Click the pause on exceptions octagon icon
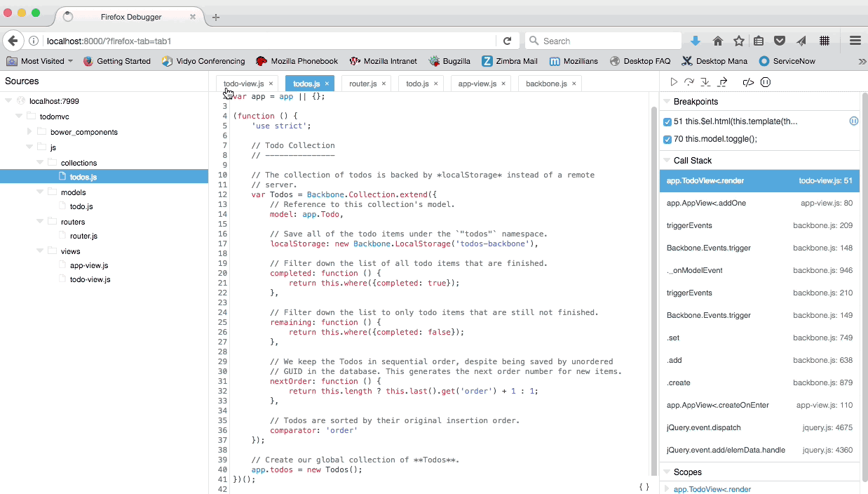868x494 pixels. point(766,82)
